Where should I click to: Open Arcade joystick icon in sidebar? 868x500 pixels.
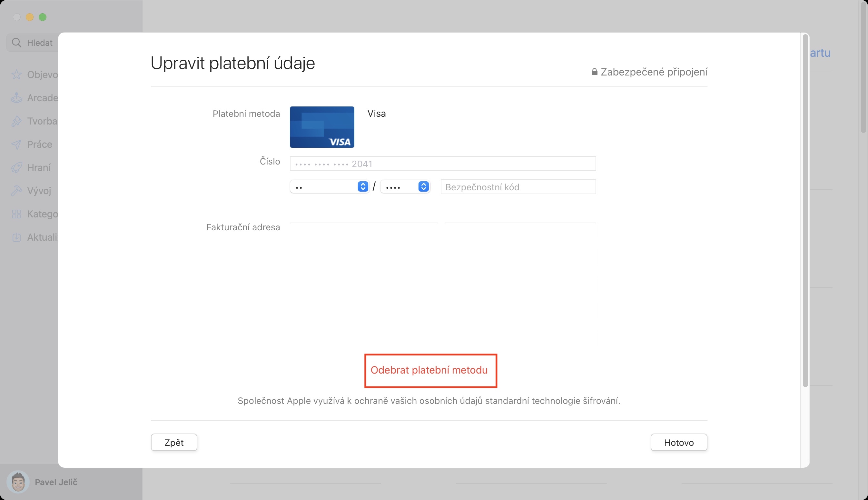coord(16,98)
